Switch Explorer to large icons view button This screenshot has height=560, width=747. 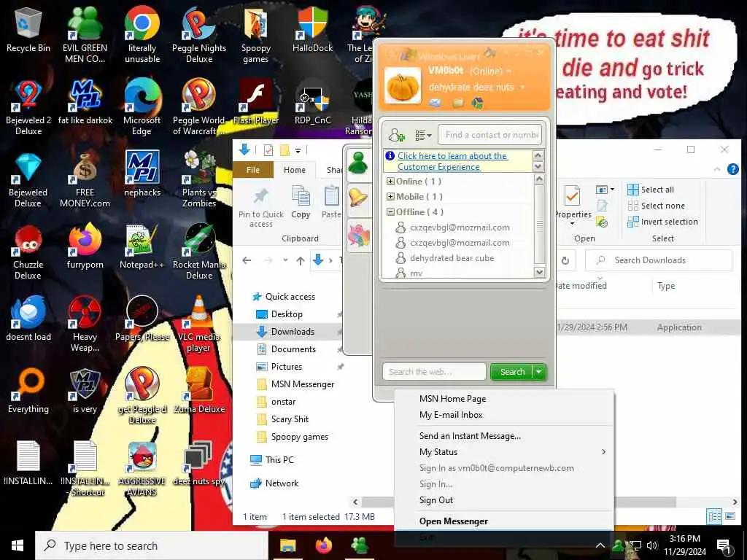[729, 516]
